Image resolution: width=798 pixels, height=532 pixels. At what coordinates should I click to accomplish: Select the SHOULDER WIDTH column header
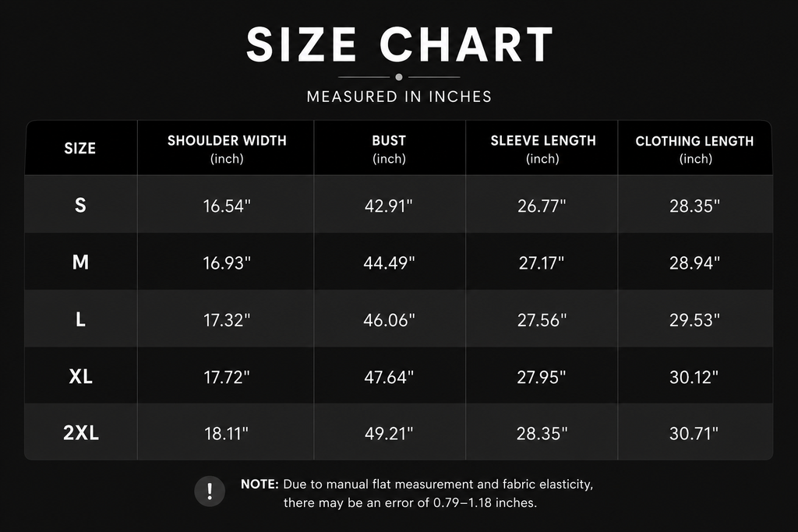(x=227, y=149)
